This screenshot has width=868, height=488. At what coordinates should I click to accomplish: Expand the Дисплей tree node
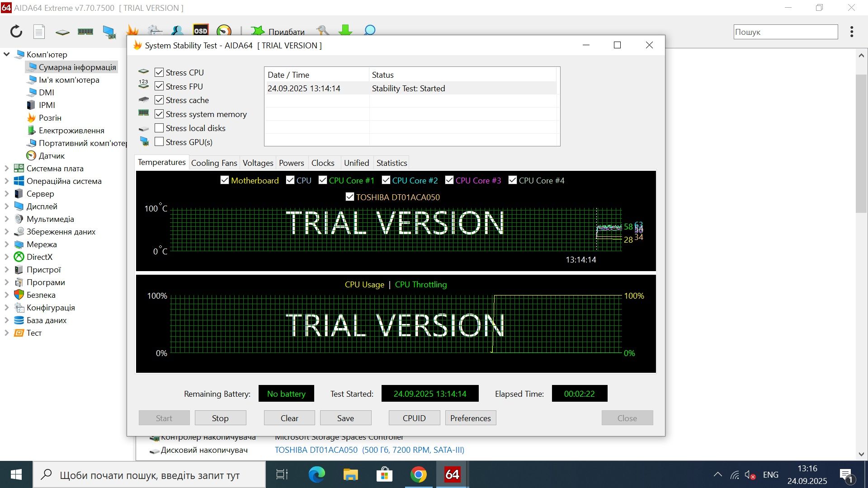coord(7,206)
